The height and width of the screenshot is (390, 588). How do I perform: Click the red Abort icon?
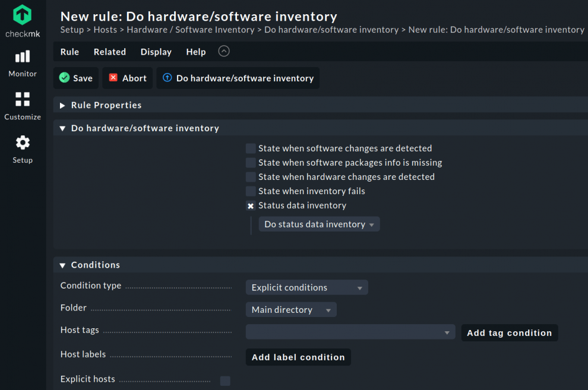[x=113, y=78]
